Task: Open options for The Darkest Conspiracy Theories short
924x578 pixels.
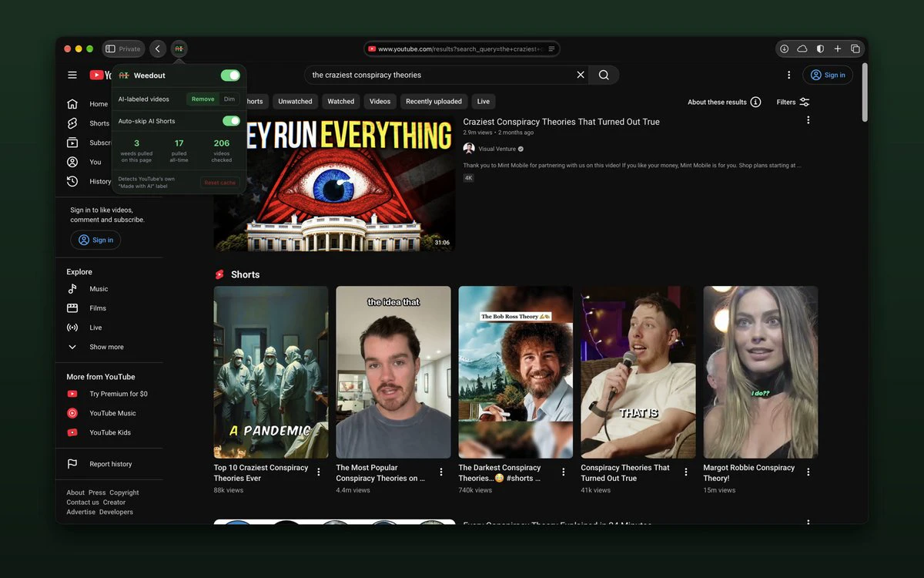Action: pos(564,472)
